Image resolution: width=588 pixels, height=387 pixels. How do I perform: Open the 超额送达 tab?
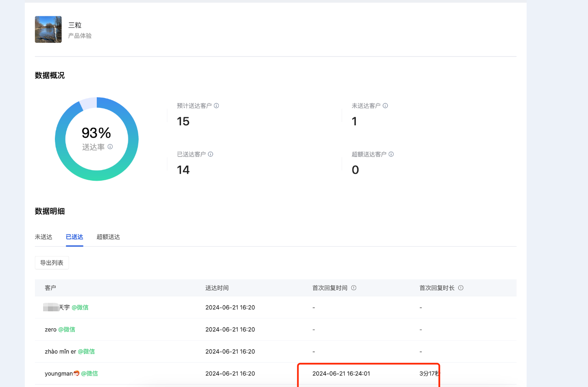coord(108,237)
